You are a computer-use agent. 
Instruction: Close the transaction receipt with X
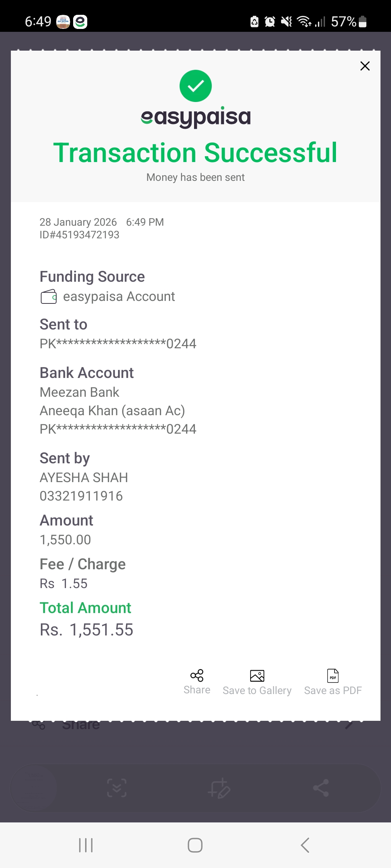tap(365, 66)
